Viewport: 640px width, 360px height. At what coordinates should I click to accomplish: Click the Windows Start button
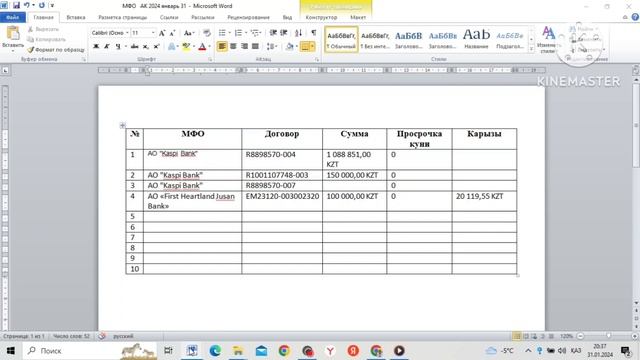(11, 351)
